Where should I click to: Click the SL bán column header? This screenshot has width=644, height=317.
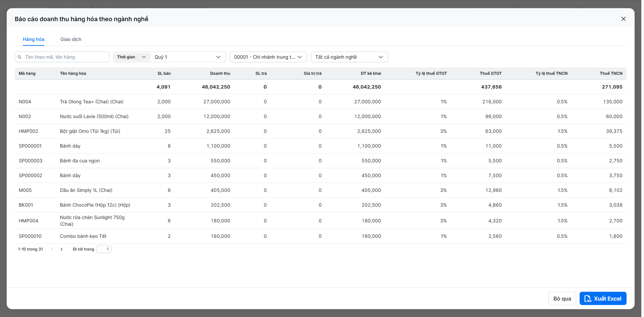[164, 73]
